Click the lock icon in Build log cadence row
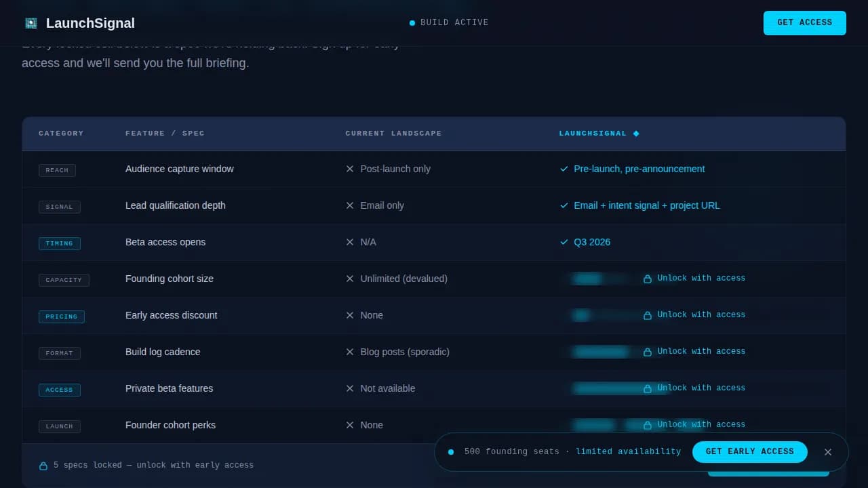Image resolution: width=868 pixels, height=488 pixels. [x=648, y=352]
